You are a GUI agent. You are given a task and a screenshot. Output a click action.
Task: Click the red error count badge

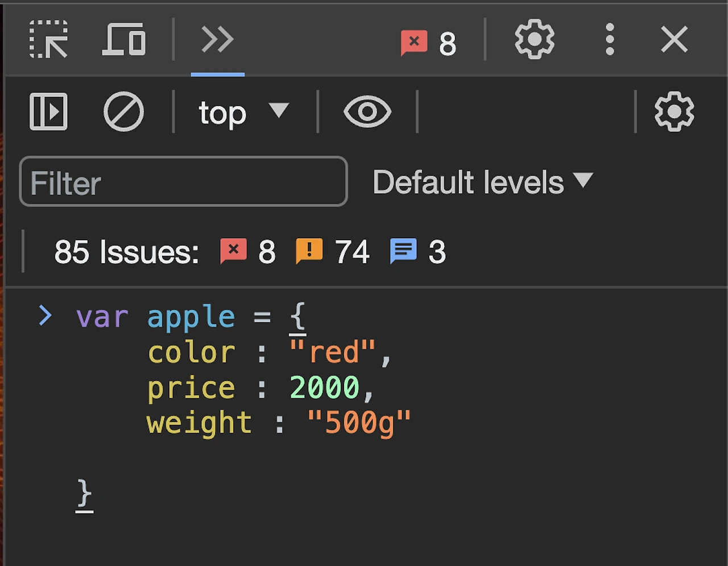428,43
